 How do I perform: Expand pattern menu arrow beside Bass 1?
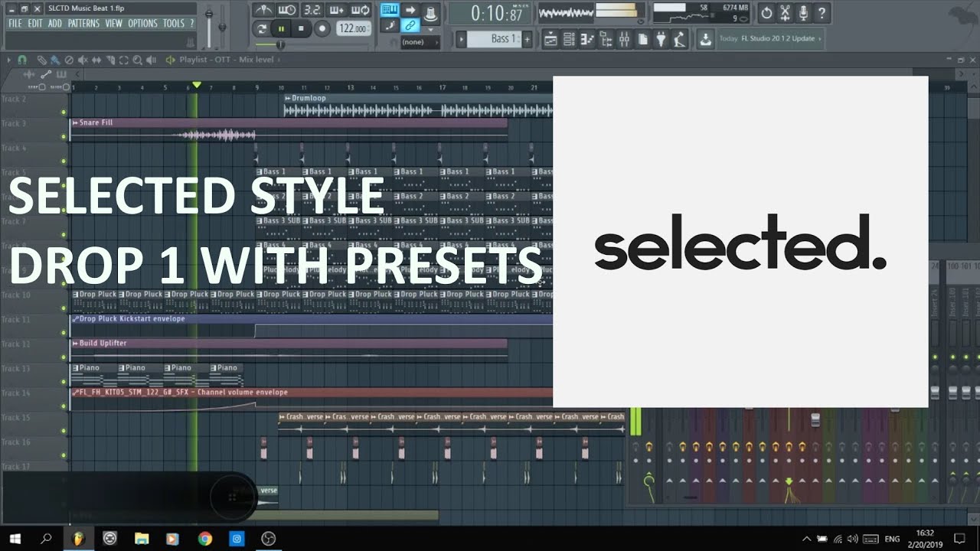click(462, 39)
